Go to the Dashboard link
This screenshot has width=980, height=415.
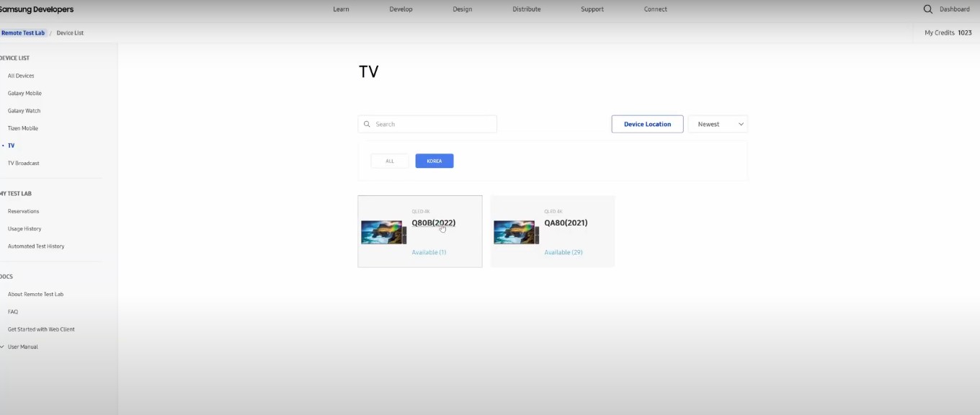(x=955, y=9)
